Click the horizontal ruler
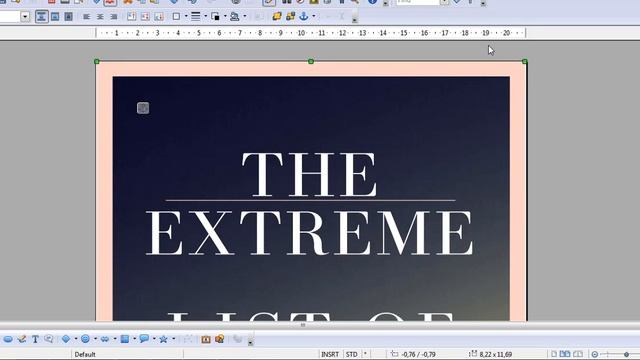The width and height of the screenshot is (640, 360). pos(311,33)
